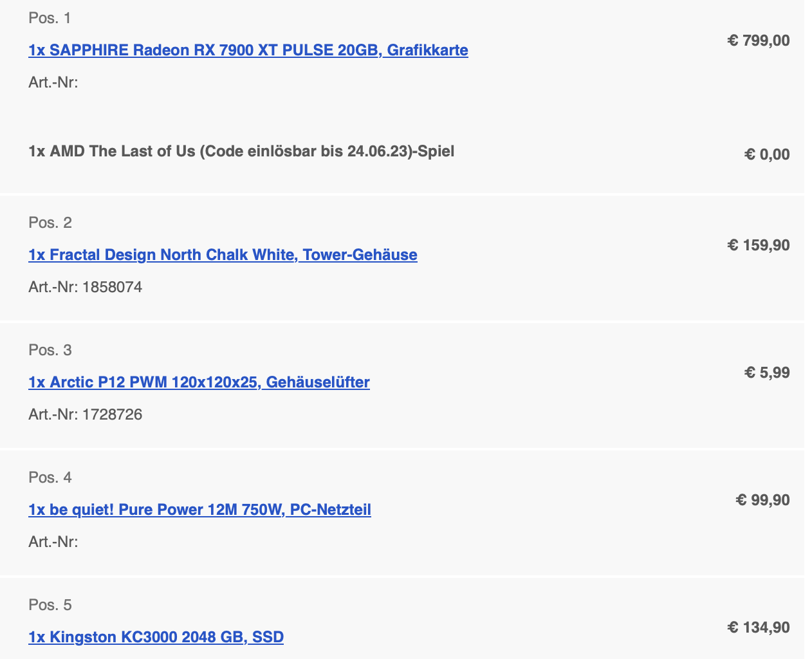Select the € 134,90 SSD price
Image resolution: width=812 pixels, height=659 pixels.
point(759,627)
